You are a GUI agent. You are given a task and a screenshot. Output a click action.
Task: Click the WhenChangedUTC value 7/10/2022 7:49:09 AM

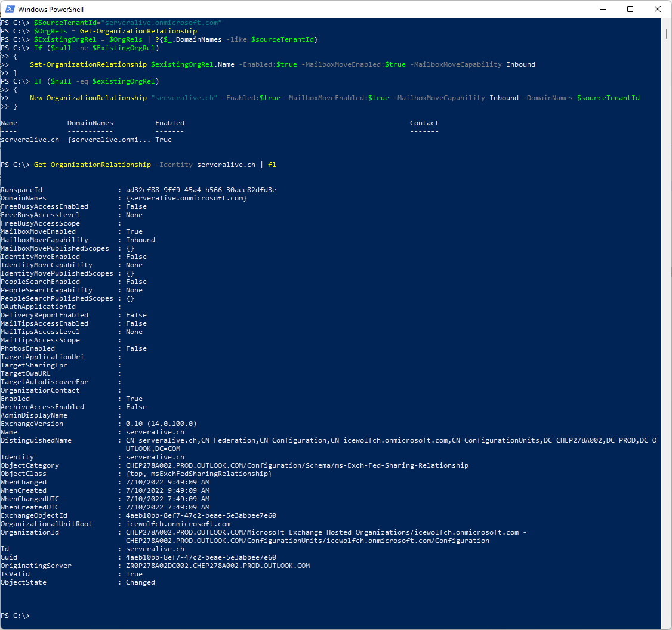[168, 499]
